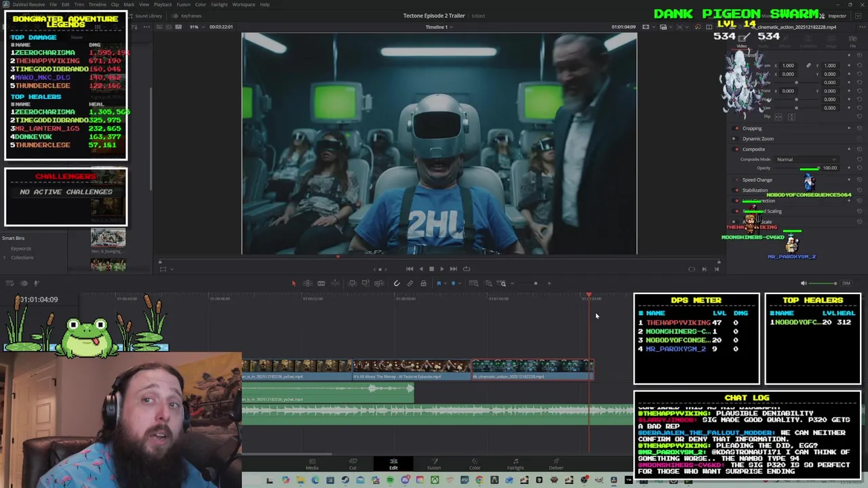This screenshot has width=868, height=488.
Task: Toggle the Stabilization enable switch
Action: [x=736, y=190]
